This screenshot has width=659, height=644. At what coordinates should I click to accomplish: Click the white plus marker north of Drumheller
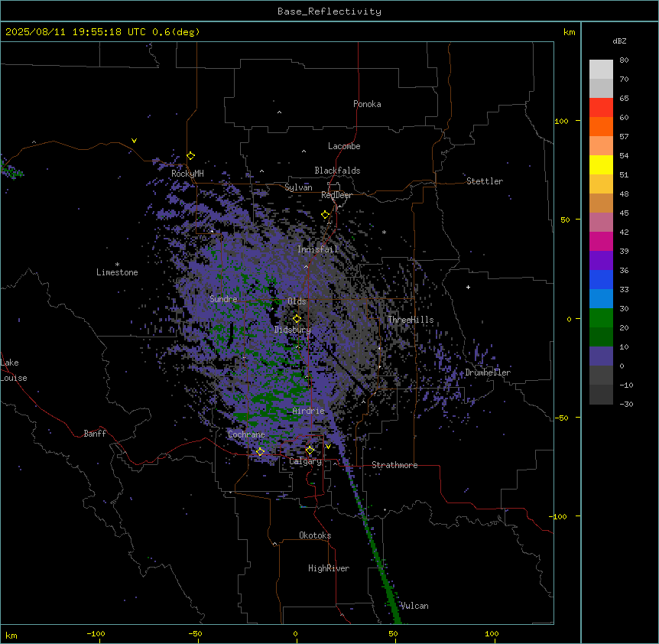pyautogui.click(x=468, y=287)
